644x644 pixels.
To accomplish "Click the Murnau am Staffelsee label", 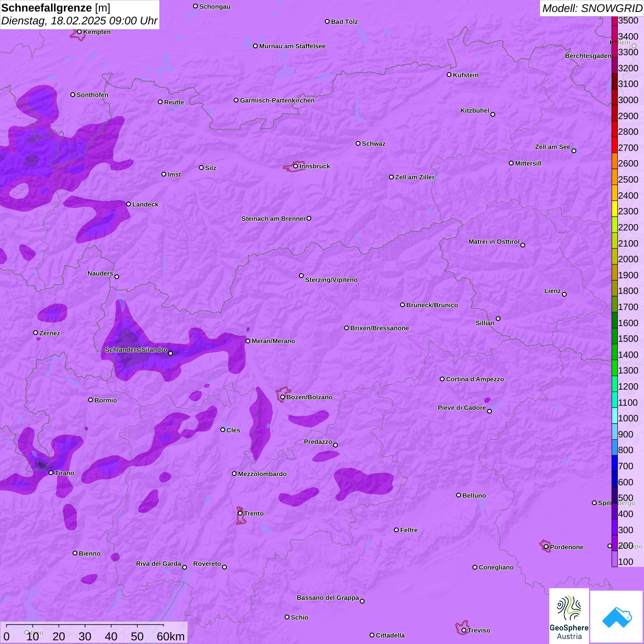I will pos(292,46).
